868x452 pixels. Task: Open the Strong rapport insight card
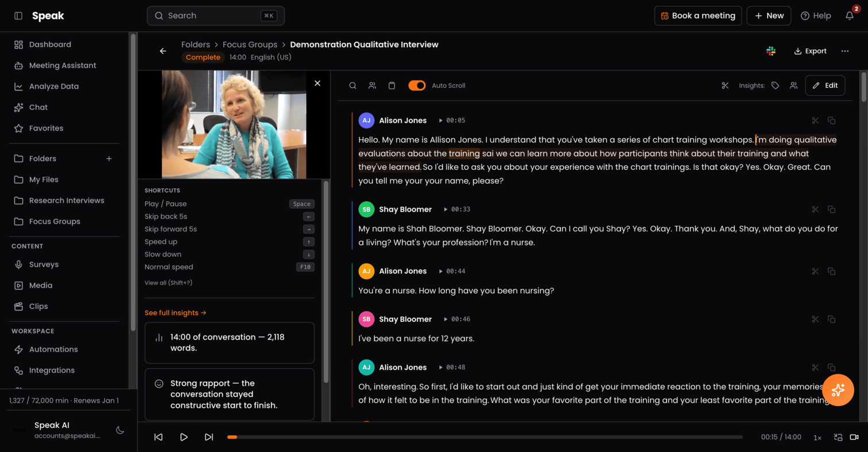coord(230,394)
